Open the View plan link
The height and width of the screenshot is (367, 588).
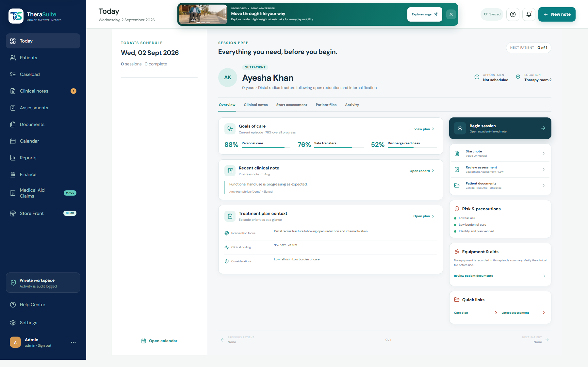pyautogui.click(x=424, y=129)
